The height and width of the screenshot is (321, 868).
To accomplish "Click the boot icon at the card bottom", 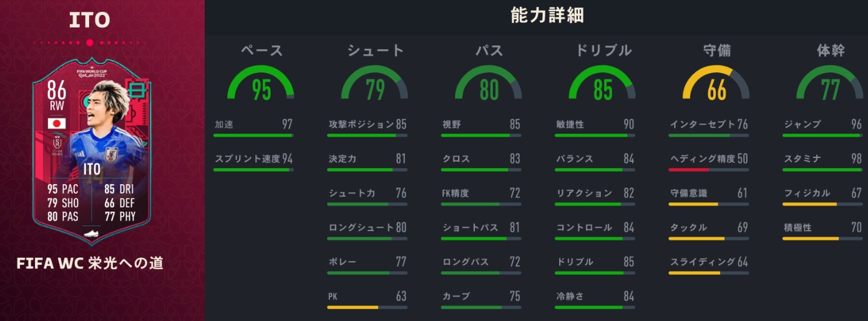I will [x=91, y=234].
